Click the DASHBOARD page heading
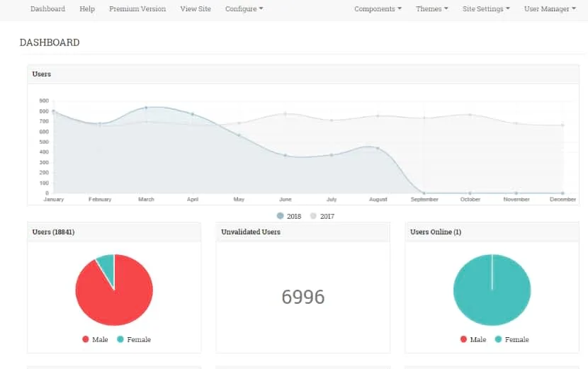This screenshot has height=369, width=588. (x=50, y=42)
